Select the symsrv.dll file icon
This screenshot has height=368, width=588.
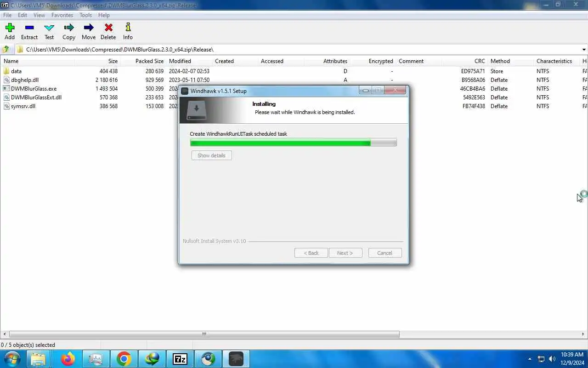point(6,106)
